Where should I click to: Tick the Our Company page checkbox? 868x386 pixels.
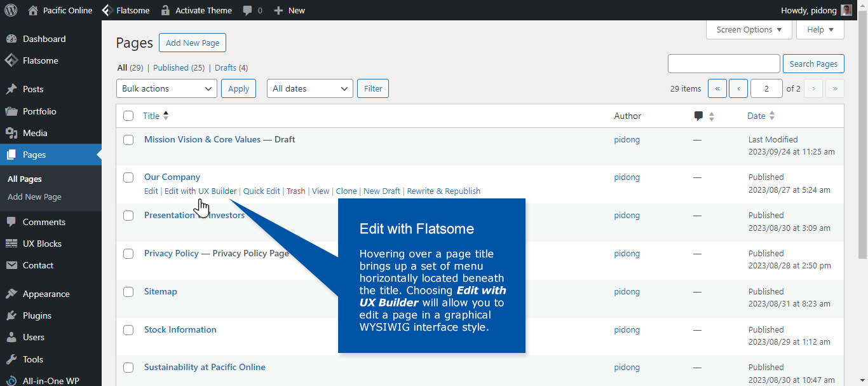[128, 177]
